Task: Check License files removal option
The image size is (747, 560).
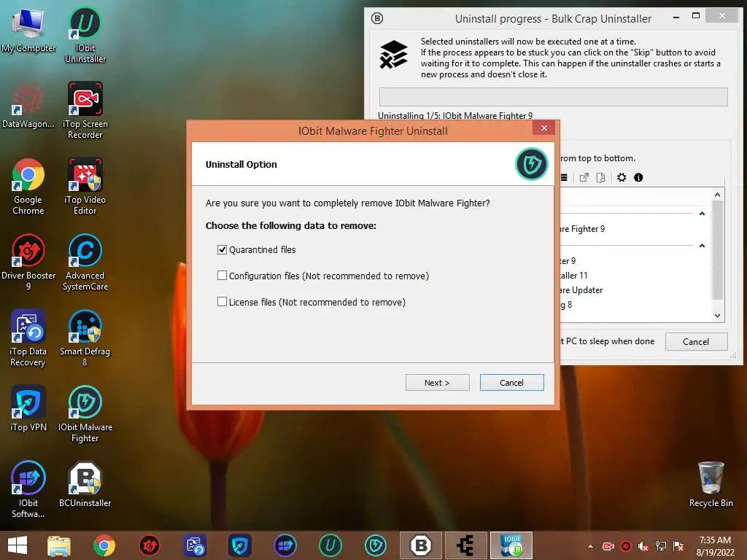Action: click(222, 301)
